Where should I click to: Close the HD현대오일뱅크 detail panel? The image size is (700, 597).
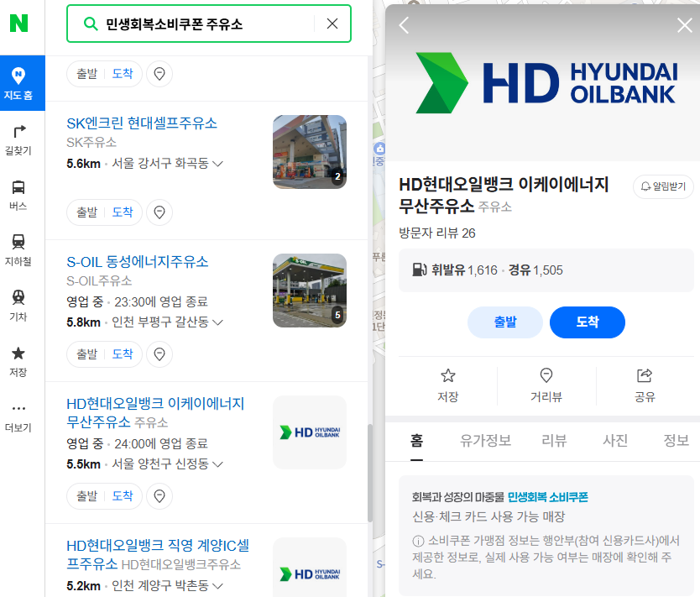[x=684, y=25]
